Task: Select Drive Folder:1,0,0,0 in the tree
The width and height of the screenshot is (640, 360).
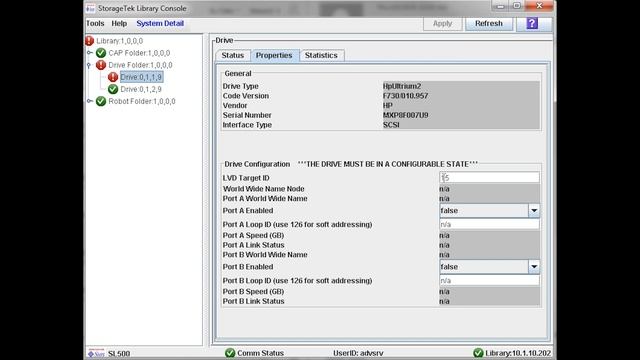Action: [x=140, y=65]
